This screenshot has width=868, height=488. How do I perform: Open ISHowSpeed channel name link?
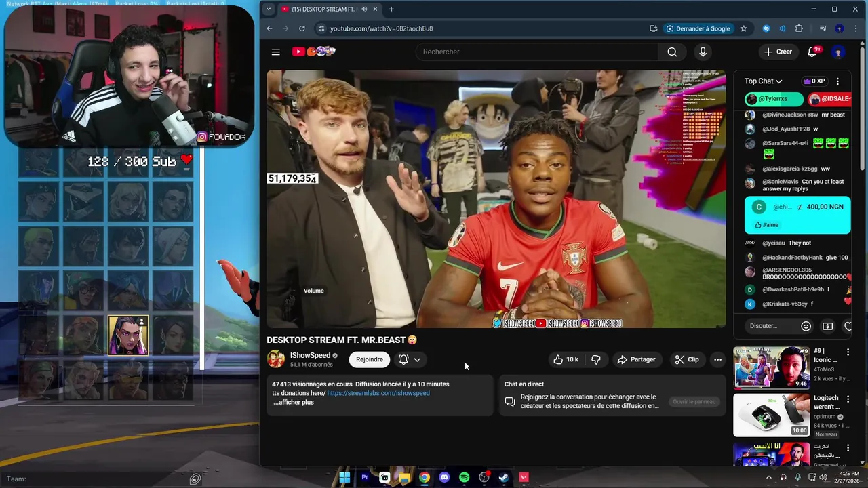[310, 355]
